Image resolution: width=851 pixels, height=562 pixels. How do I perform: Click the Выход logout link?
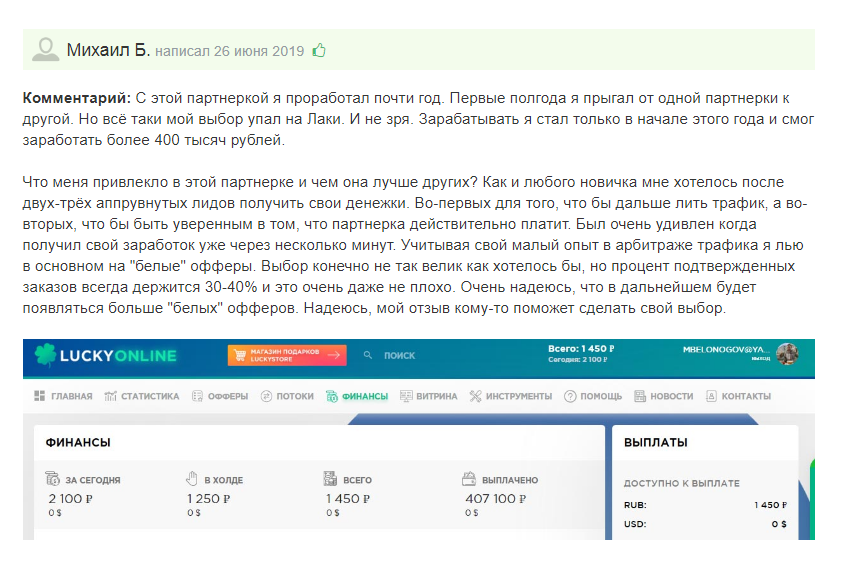pyautogui.click(x=761, y=359)
